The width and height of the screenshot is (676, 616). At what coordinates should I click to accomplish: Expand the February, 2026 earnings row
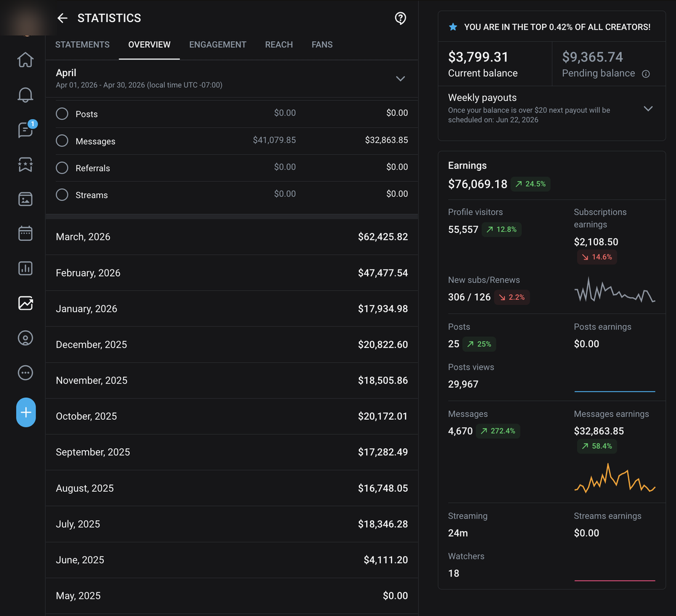point(232,272)
